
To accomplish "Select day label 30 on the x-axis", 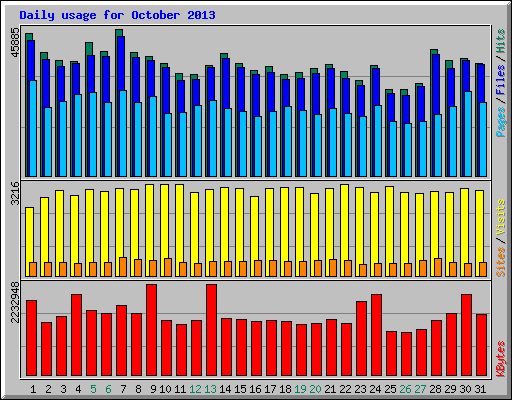I will coord(465,389).
